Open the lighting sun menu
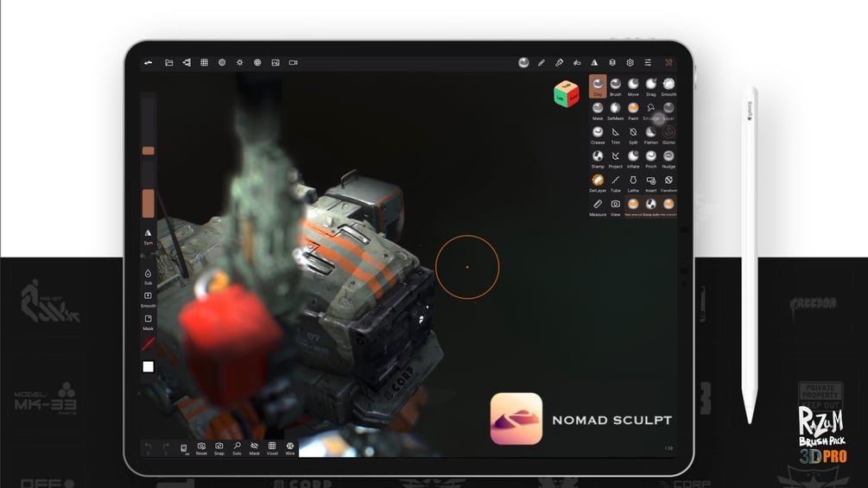868x488 pixels. tap(240, 62)
